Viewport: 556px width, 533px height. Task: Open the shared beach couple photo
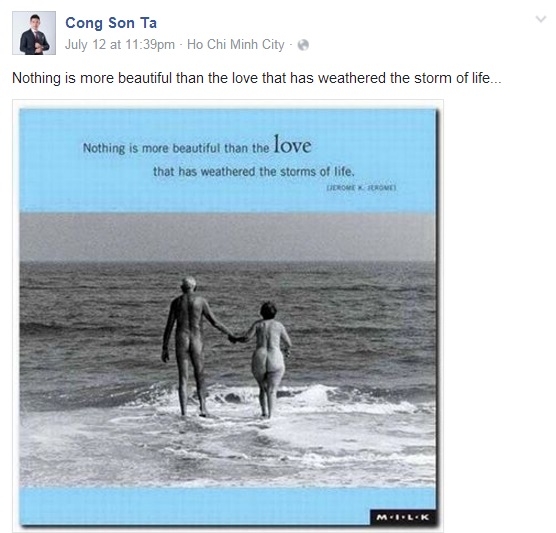tap(228, 316)
